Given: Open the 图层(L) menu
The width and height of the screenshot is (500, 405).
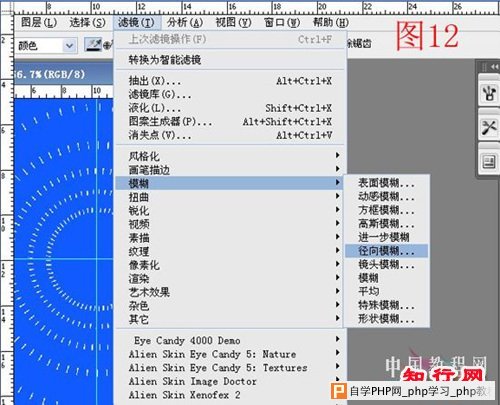Looking at the screenshot, I should click(39, 23).
